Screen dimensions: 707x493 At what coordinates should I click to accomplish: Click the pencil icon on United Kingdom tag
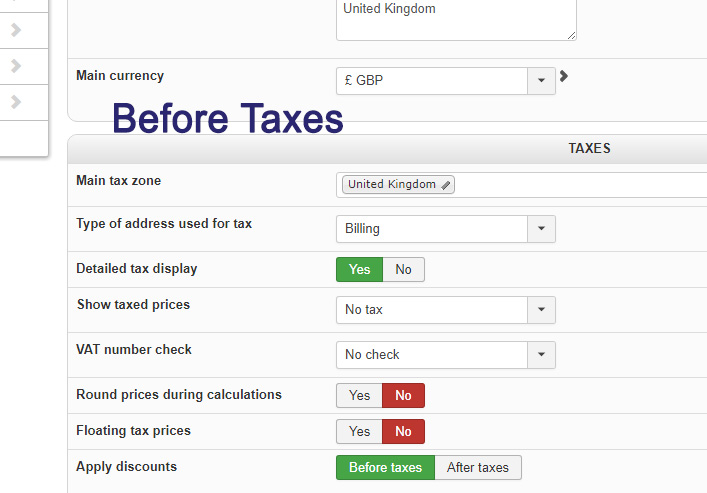point(446,185)
